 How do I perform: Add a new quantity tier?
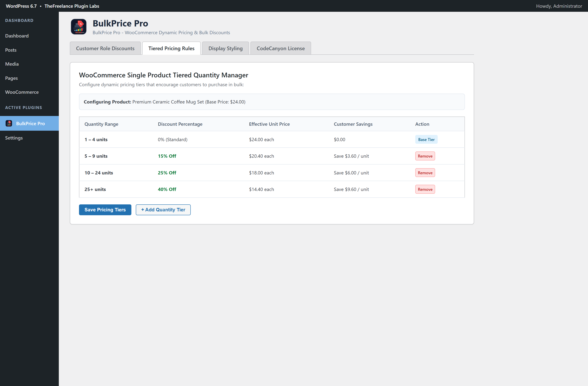163,210
